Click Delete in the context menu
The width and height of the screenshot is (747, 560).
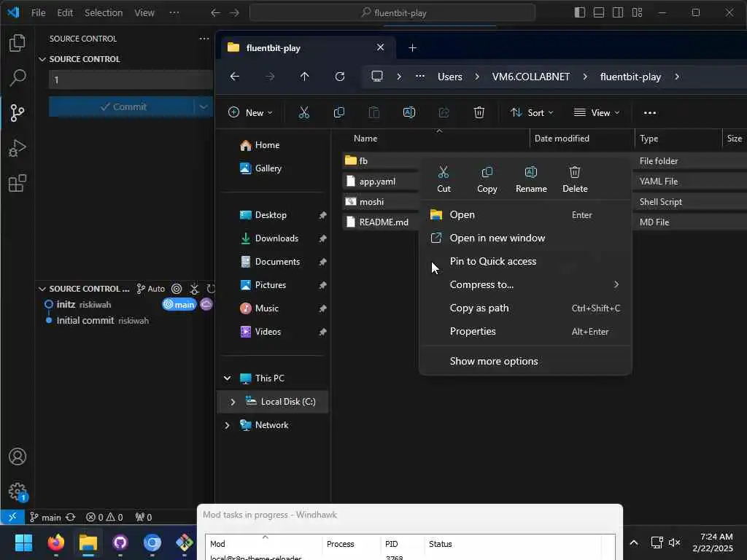(x=575, y=179)
